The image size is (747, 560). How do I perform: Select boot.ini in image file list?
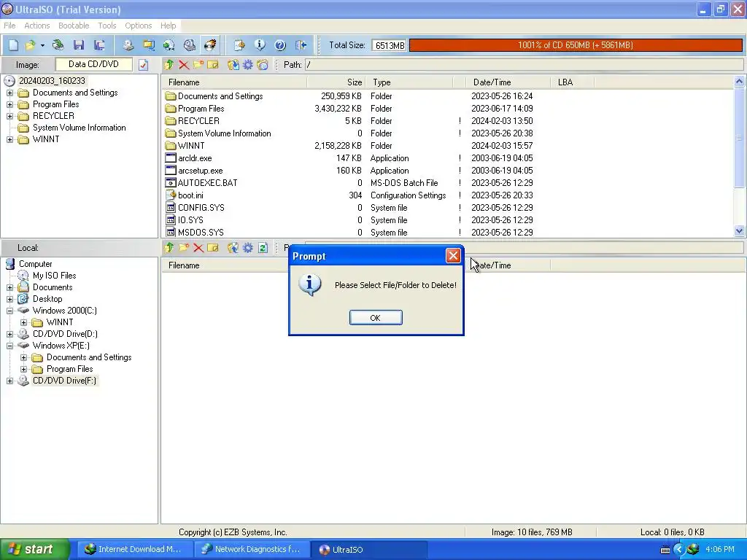(x=190, y=195)
